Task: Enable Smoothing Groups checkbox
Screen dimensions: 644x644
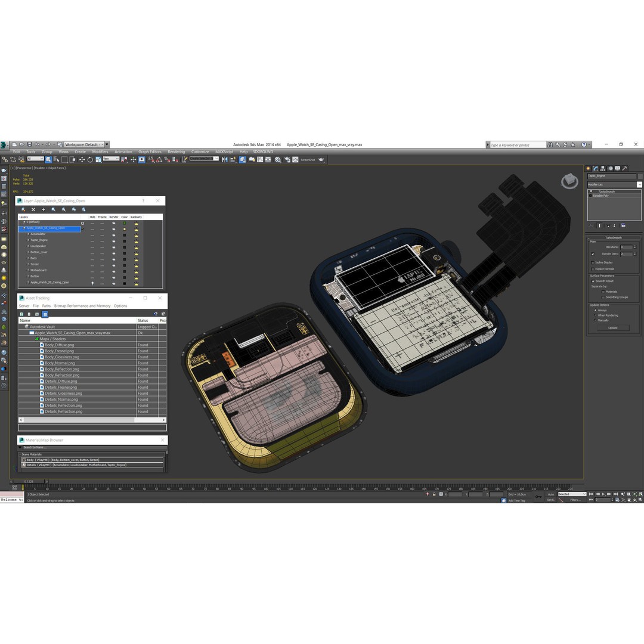Action: [x=603, y=298]
